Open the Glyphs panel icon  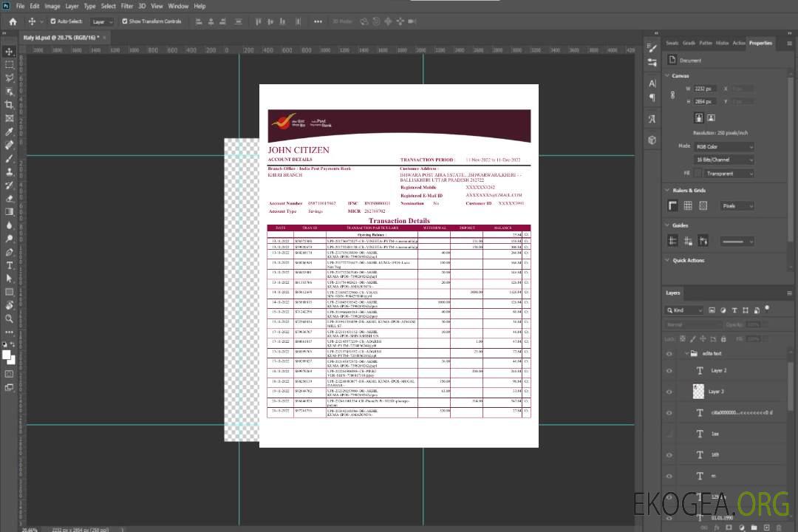tap(652, 119)
